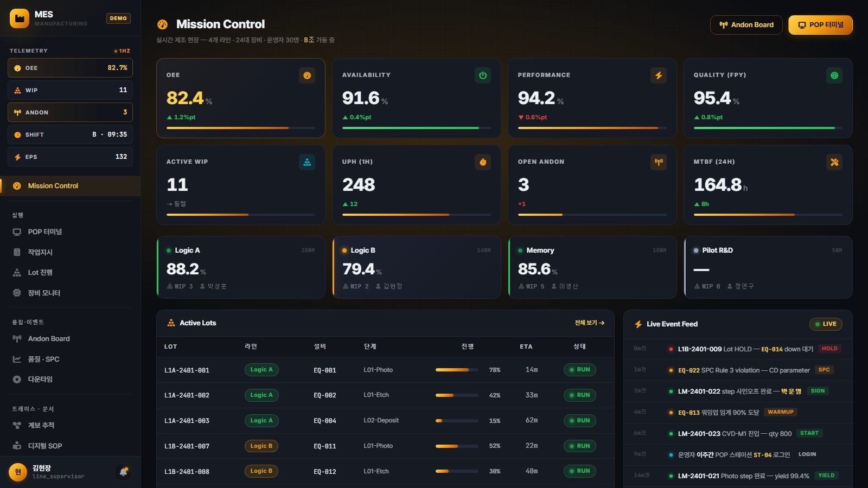Screen dimensions: 868x488
Task: Open Andon Board from the sidebar
Action: 71,339
